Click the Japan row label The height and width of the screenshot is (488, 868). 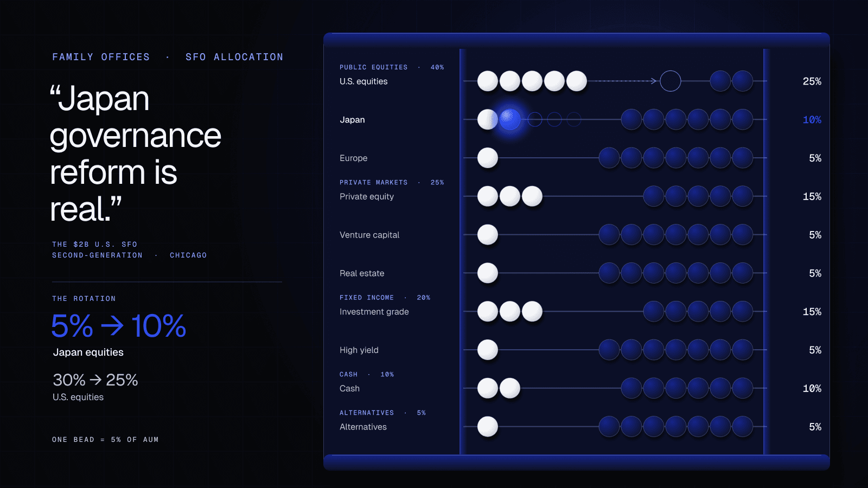tap(352, 120)
